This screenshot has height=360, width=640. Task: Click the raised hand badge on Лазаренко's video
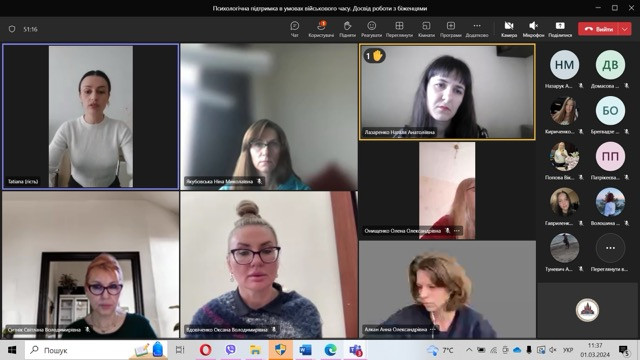374,56
